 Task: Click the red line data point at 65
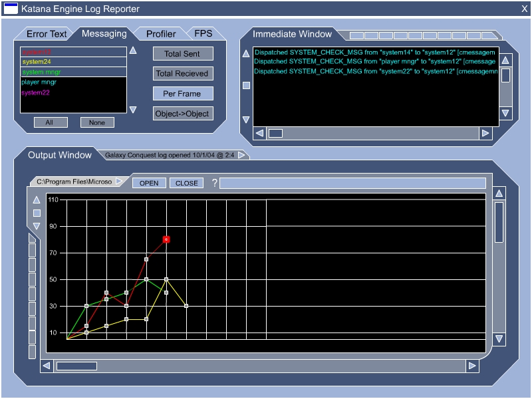[x=146, y=259]
